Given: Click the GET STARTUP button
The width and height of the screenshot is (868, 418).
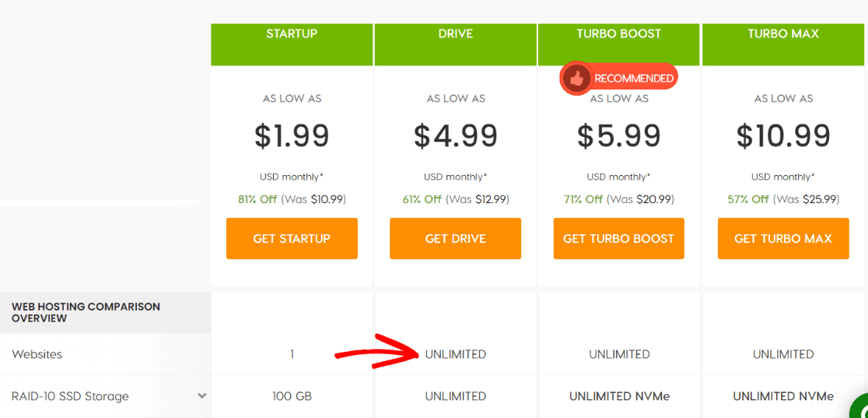Looking at the screenshot, I should click(292, 238).
